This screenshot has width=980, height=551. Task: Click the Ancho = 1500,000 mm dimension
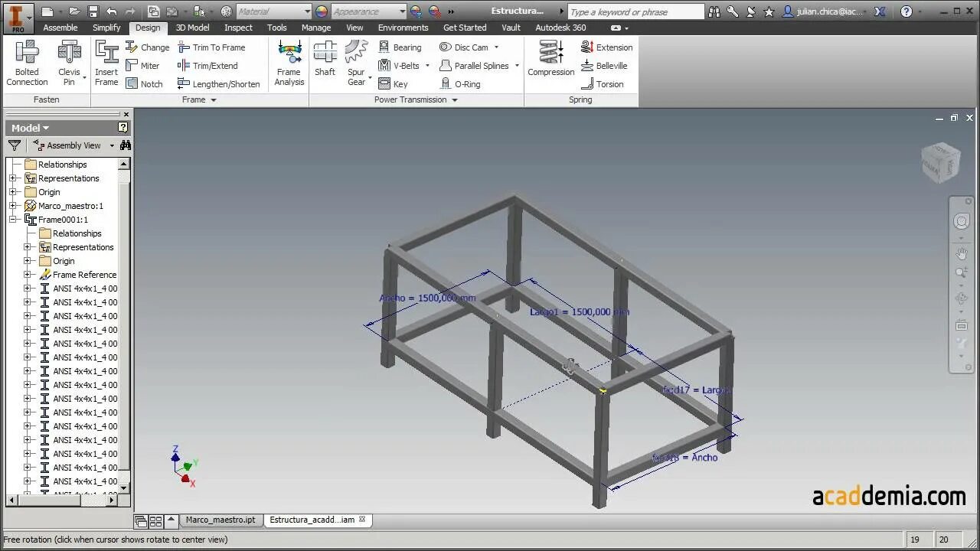coord(427,298)
